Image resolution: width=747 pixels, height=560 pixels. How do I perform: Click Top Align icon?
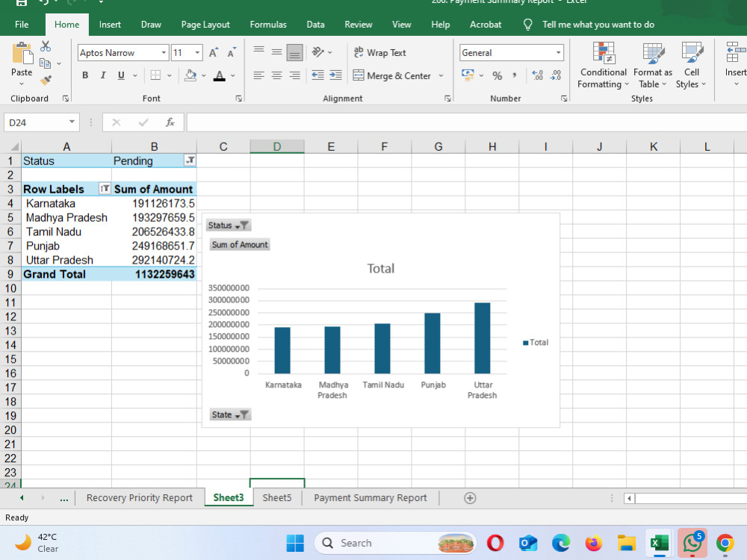258,52
